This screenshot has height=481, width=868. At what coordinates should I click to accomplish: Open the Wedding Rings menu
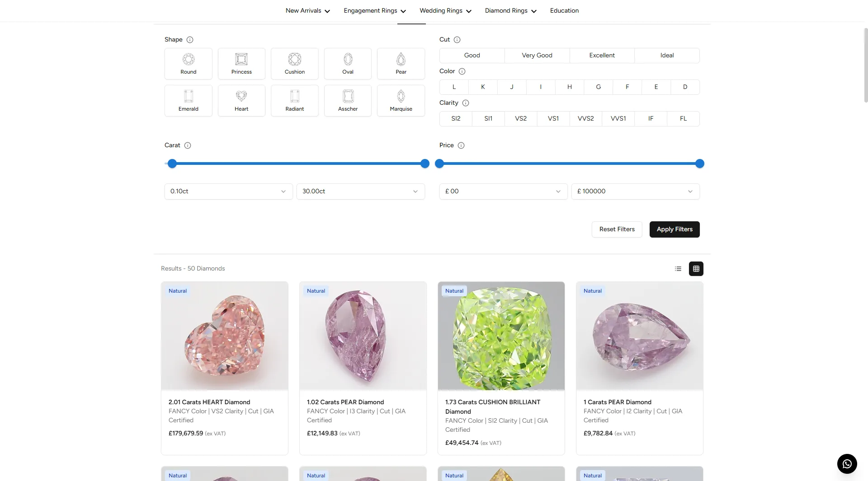[445, 11]
